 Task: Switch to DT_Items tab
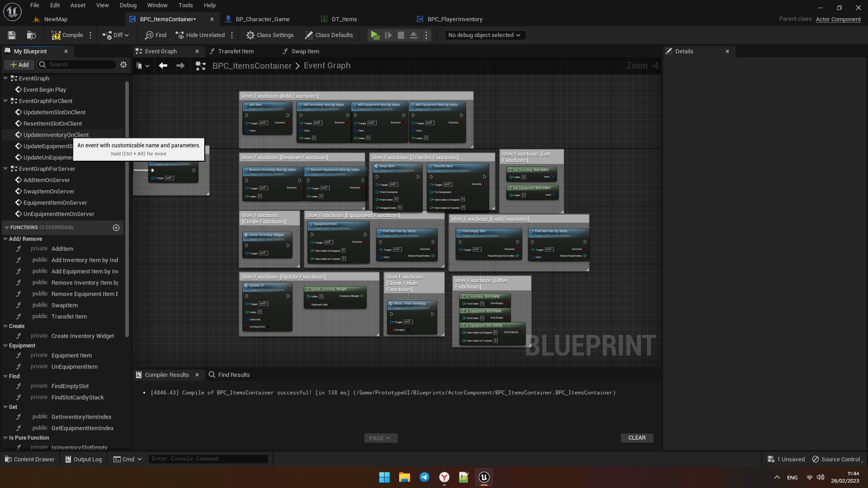[x=344, y=19]
